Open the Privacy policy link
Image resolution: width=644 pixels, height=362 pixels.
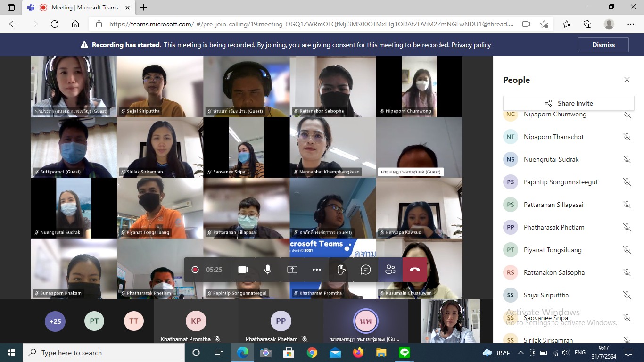click(471, 45)
